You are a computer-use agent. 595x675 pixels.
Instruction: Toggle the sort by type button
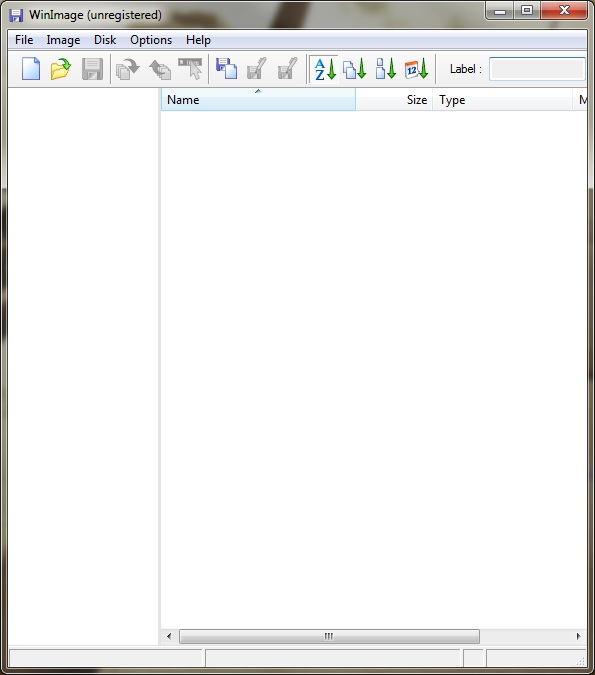coord(354,69)
